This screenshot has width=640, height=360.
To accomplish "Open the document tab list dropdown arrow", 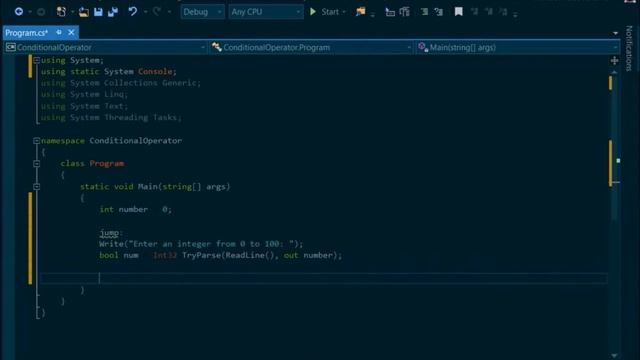I will coord(615,33).
